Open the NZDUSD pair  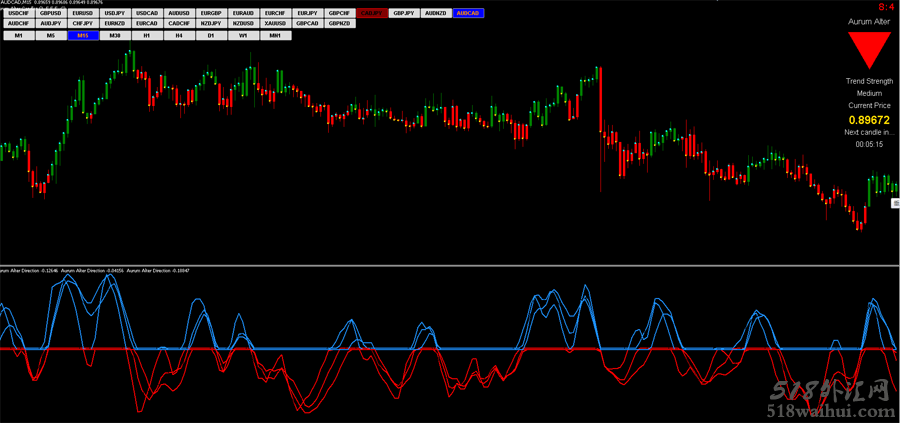[243, 23]
